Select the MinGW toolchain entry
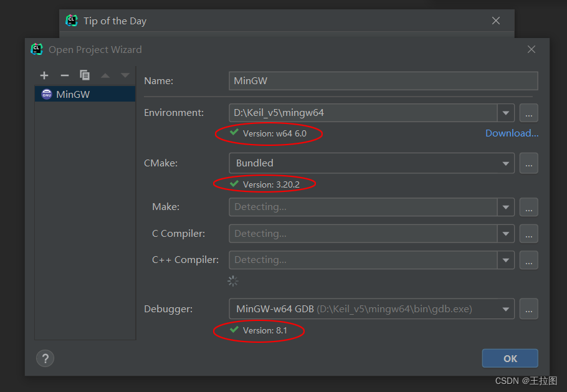 85,94
